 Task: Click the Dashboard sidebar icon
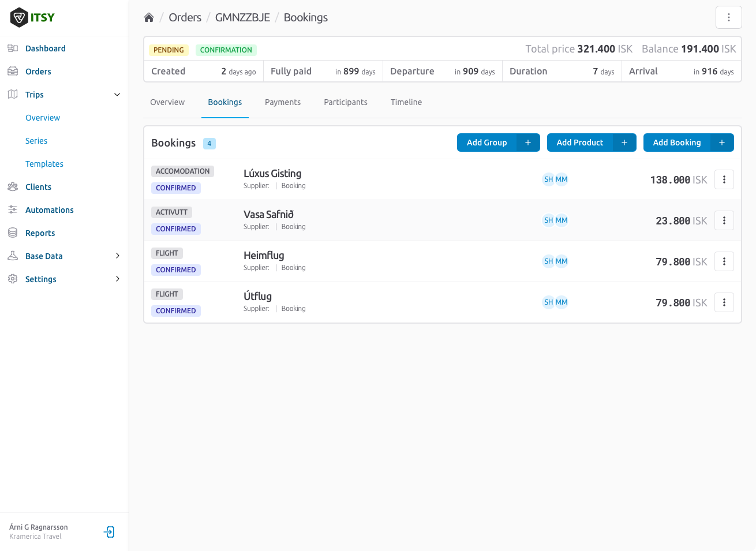[13, 48]
